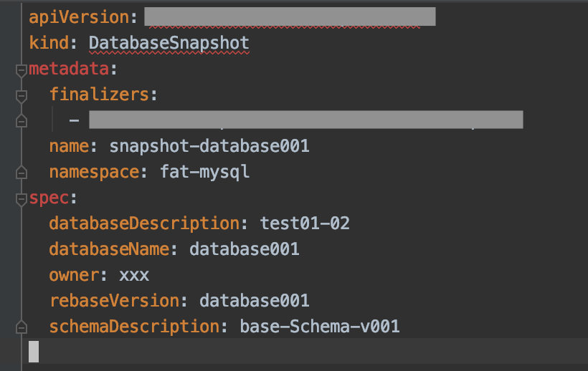
Task: Click the apiVersion key
Action: coord(79,17)
